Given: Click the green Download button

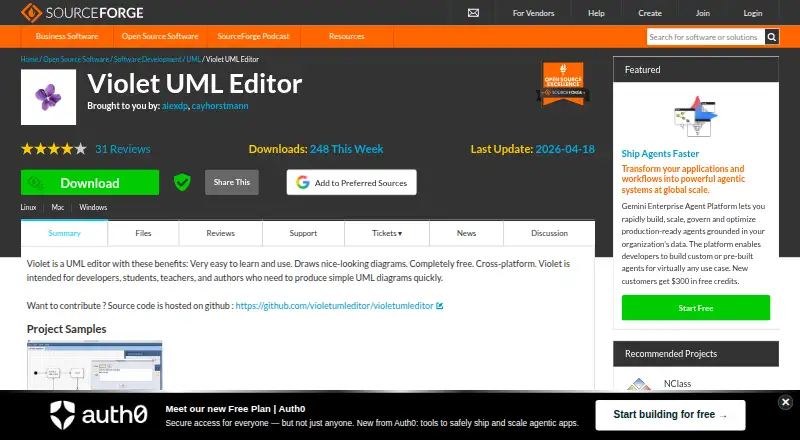Looking at the screenshot, I should coord(90,182).
